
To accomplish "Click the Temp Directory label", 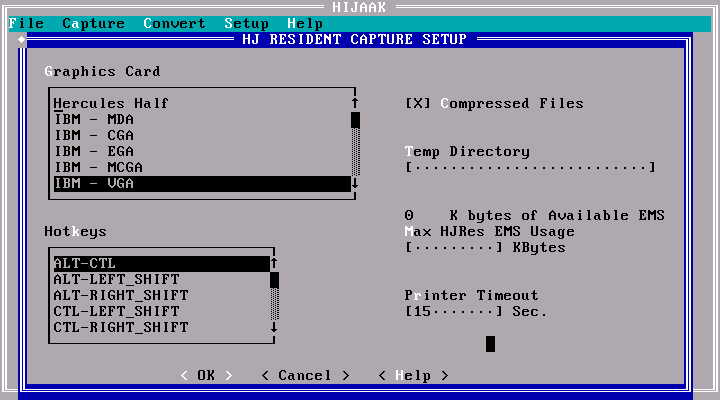I will click(467, 152).
